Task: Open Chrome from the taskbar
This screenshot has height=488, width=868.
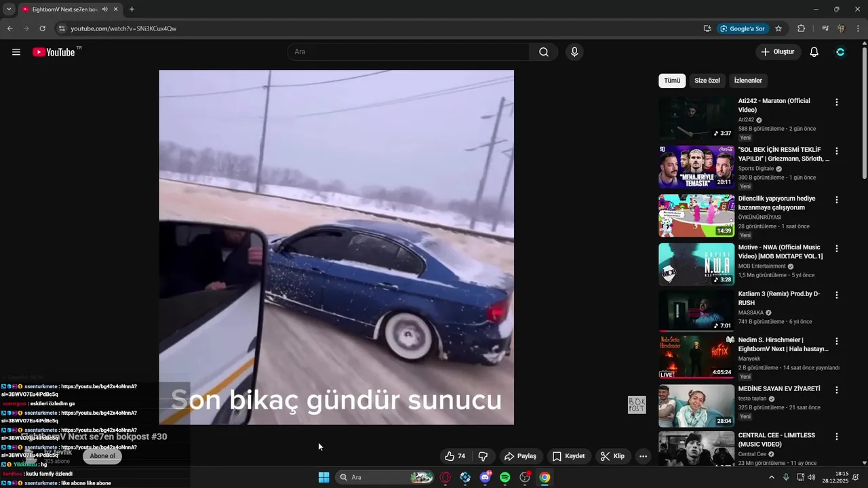Action: (x=545, y=477)
